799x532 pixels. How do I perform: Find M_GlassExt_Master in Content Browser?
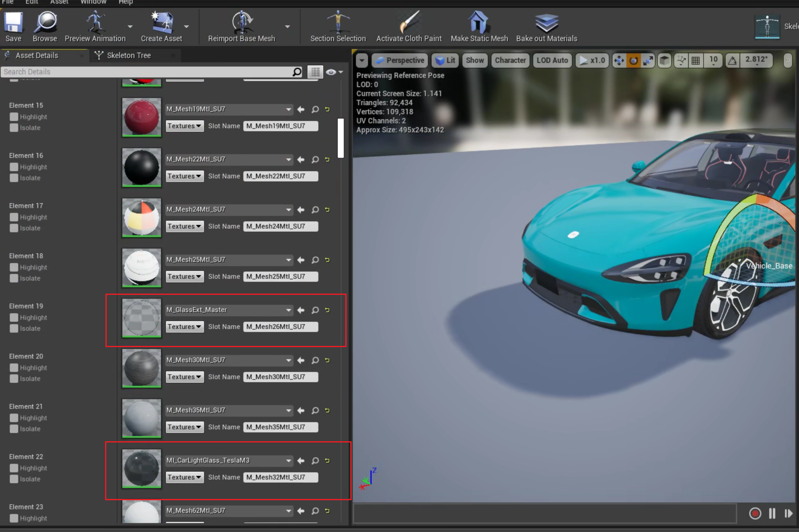[315, 310]
